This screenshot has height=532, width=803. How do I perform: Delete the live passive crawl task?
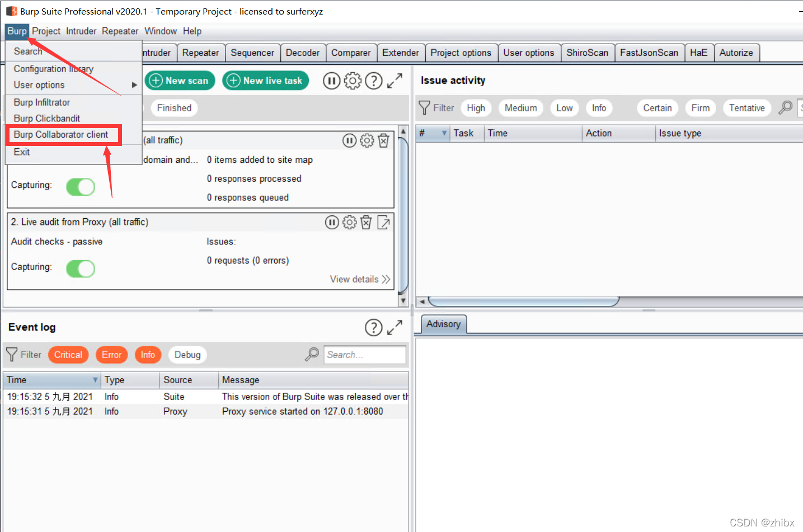(383, 140)
